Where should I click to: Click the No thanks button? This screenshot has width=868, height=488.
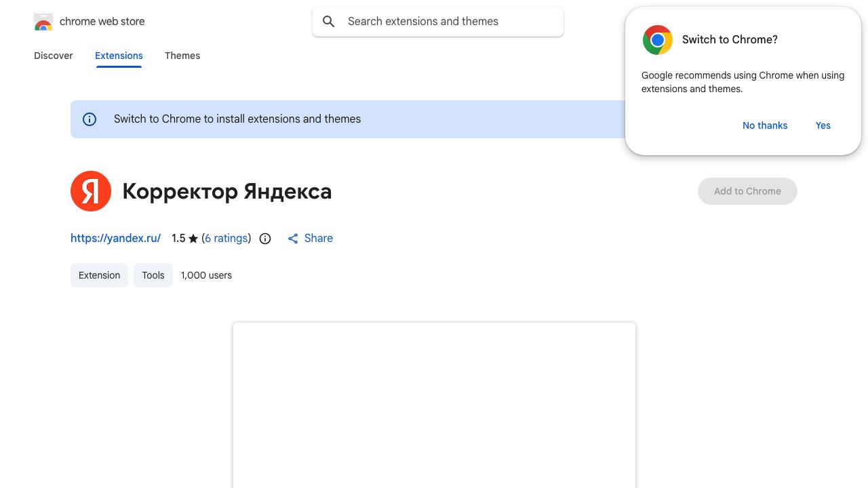765,125
